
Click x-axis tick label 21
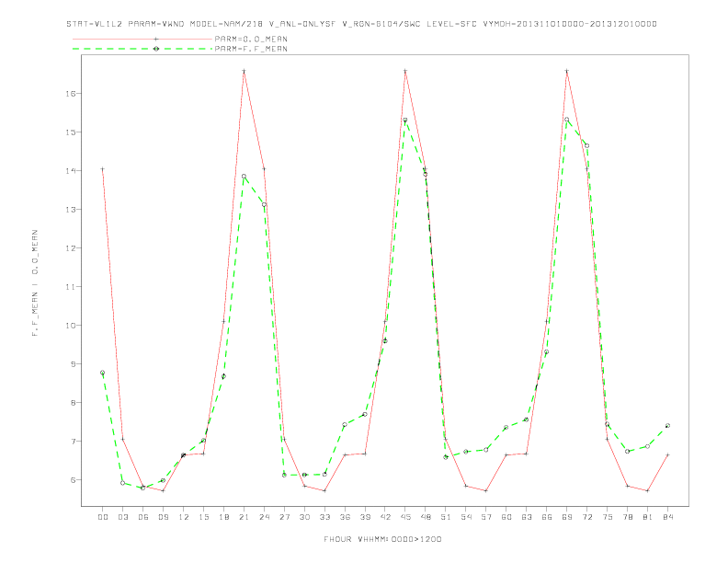tap(244, 517)
